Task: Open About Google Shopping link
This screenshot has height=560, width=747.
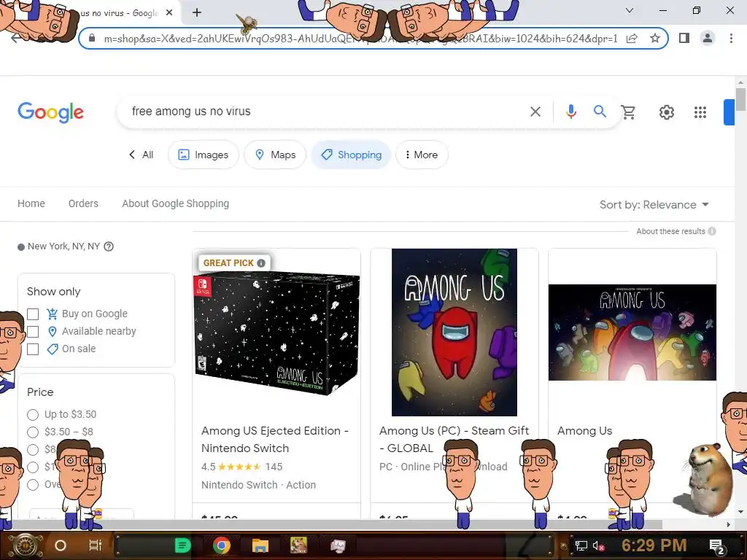Action: click(175, 203)
